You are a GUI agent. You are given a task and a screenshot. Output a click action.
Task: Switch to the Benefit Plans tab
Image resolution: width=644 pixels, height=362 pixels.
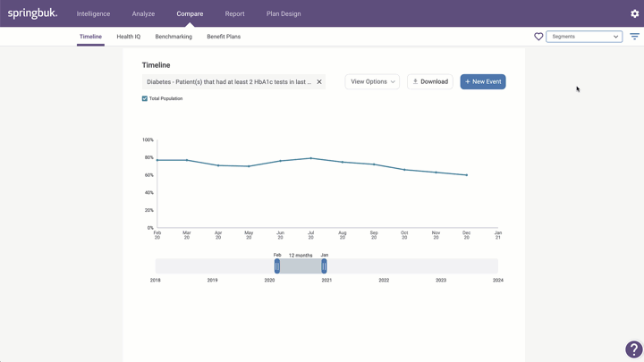224,37
